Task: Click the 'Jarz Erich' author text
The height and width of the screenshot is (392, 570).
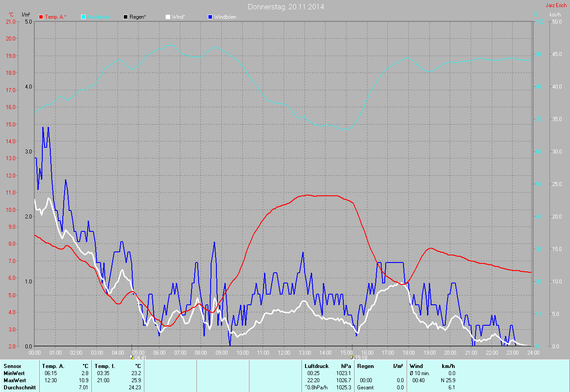Action: coord(556,5)
